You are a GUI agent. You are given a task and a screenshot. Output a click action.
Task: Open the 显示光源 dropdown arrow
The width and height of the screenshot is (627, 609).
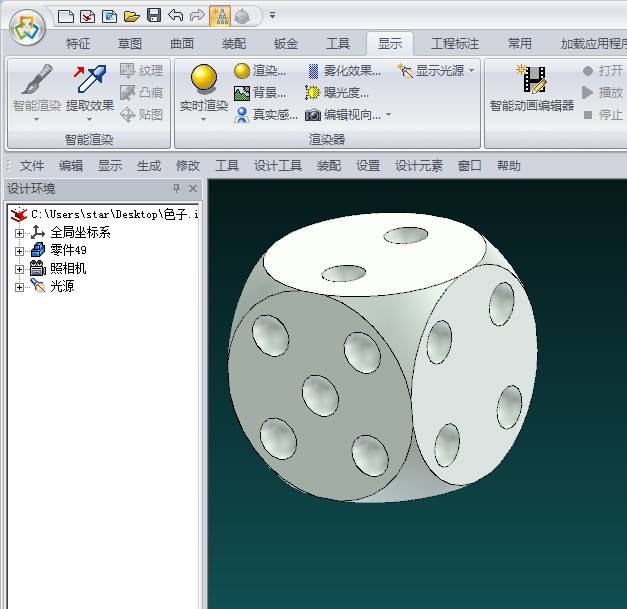click(x=472, y=71)
